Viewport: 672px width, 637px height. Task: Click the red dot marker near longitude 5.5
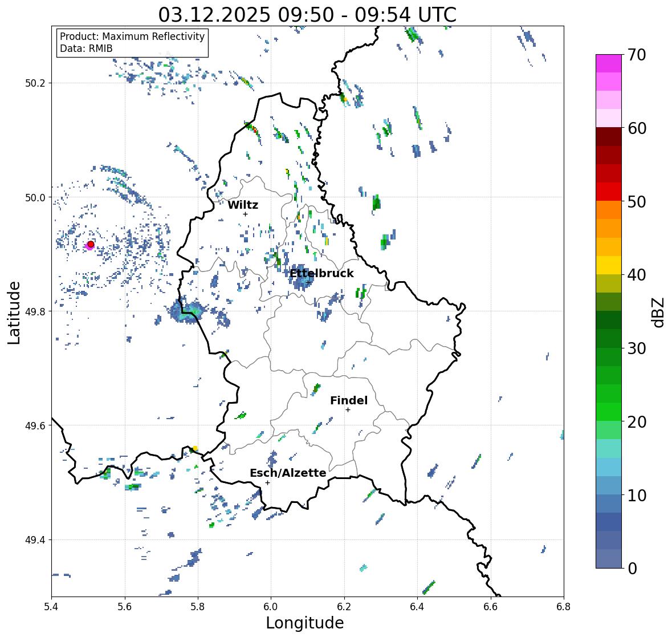pyautogui.click(x=91, y=244)
